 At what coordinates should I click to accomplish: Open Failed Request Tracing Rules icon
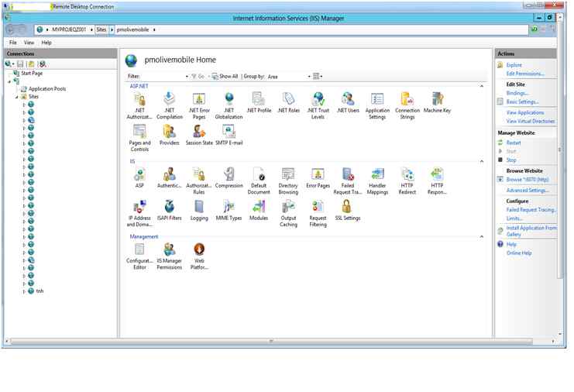click(348, 181)
